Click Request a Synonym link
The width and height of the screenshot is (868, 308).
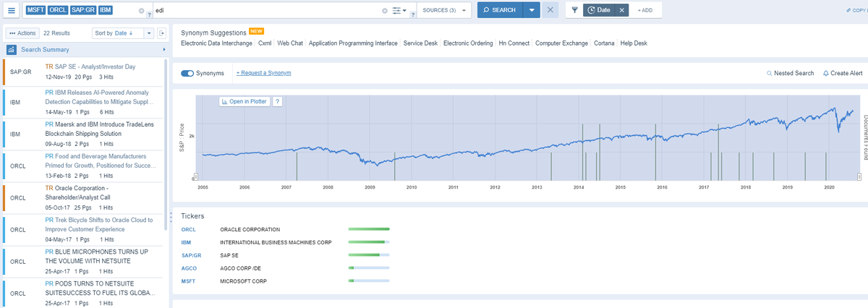264,73
